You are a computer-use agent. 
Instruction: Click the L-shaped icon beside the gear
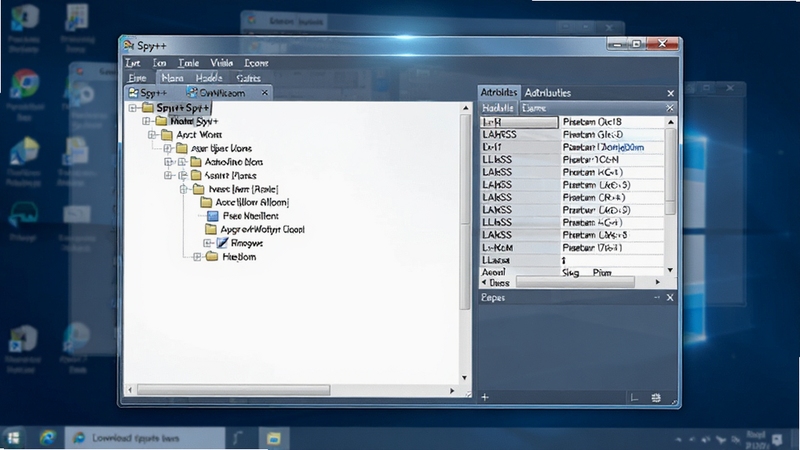pyautogui.click(x=634, y=397)
